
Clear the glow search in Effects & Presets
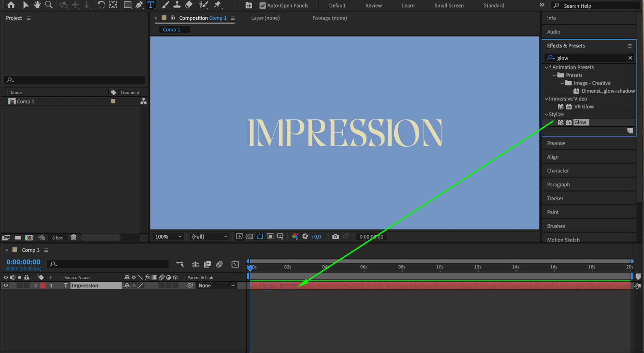[630, 58]
